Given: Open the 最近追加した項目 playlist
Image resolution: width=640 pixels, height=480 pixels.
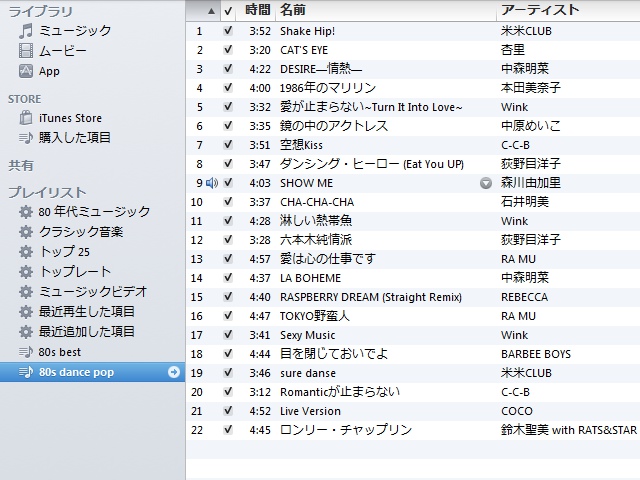Looking at the screenshot, I should [87, 332].
